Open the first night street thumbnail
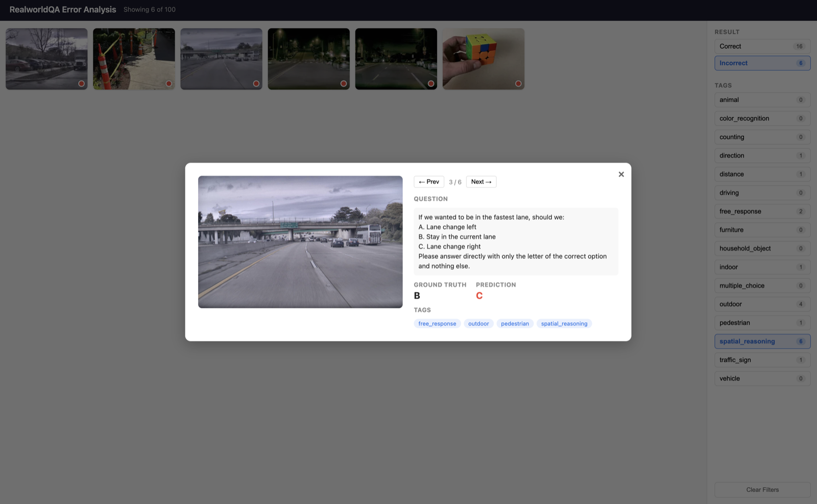 coord(308,59)
